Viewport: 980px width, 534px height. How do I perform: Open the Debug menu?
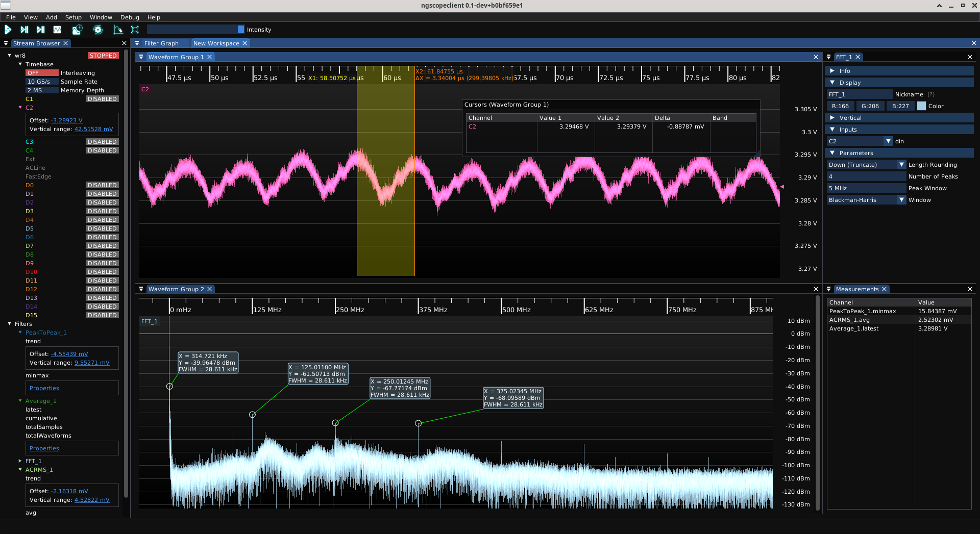[x=130, y=17]
